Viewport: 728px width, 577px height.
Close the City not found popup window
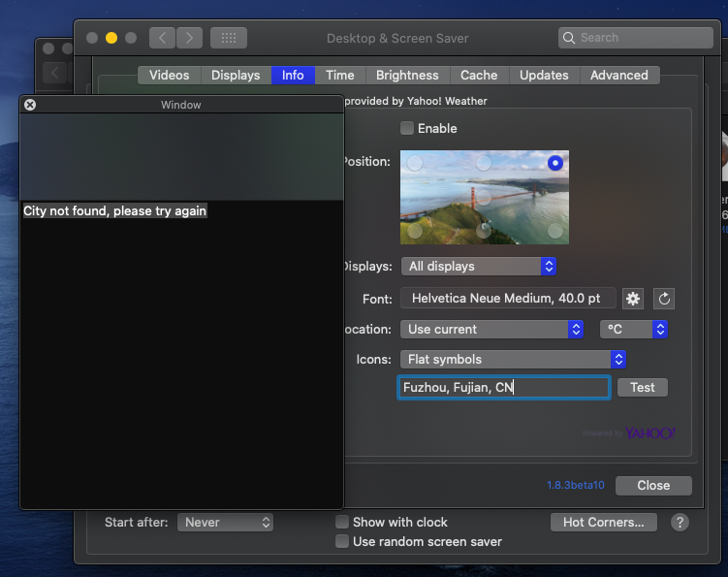[x=30, y=105]
